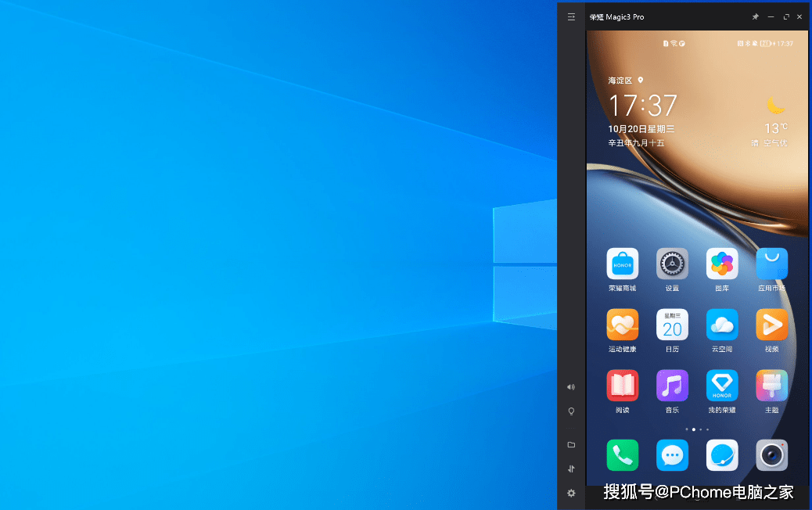Tap the moon weather icon
This screenshot has height=510, width=812.
coord(776,106)
